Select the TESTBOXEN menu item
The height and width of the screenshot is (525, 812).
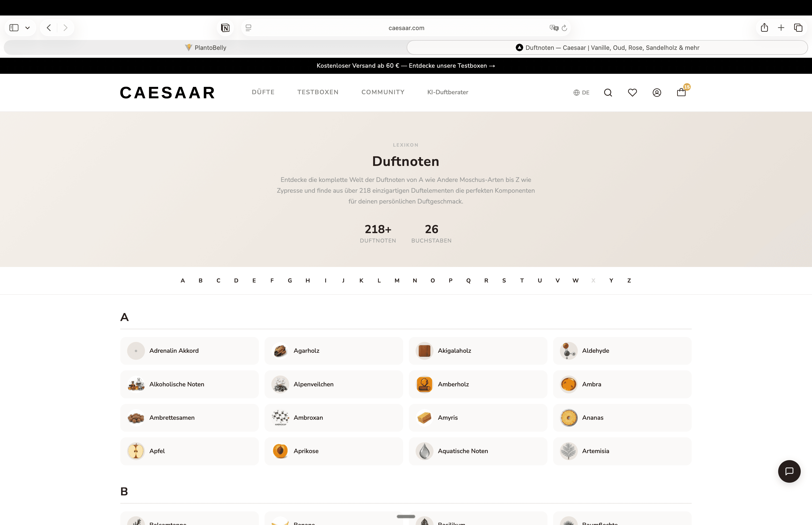(318, 92)
